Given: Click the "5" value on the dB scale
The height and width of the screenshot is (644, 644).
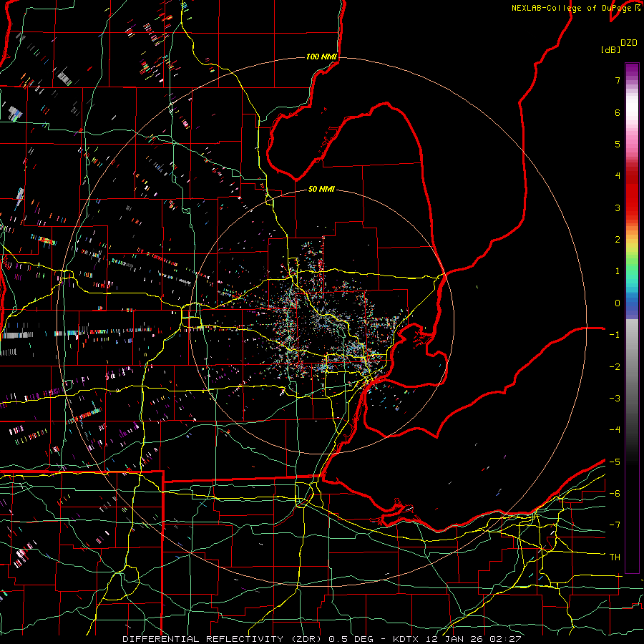Looking at the screenshot, I should 618,144.
